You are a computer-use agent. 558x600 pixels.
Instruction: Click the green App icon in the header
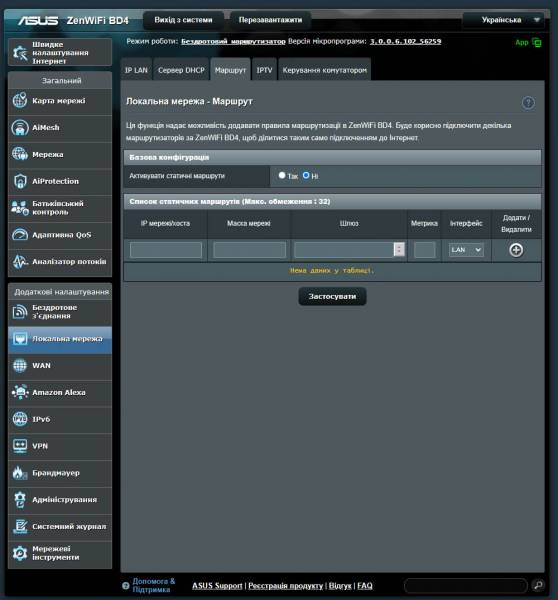537,42
